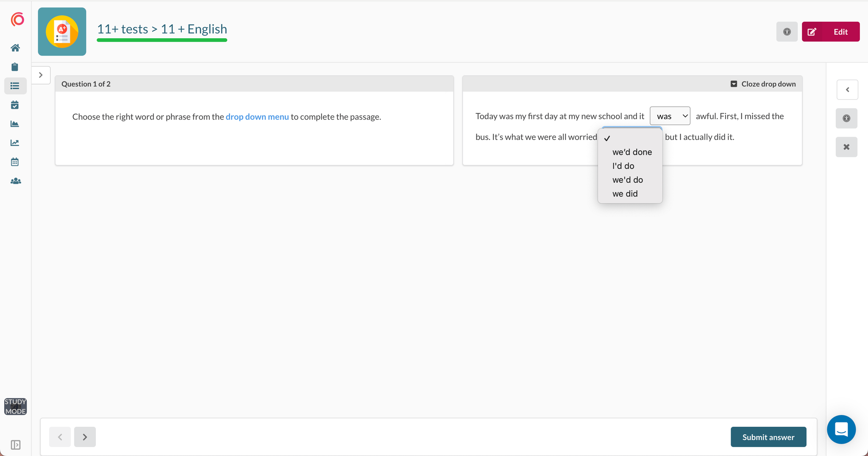Collapse right panel using left chevron

[847, 90]
